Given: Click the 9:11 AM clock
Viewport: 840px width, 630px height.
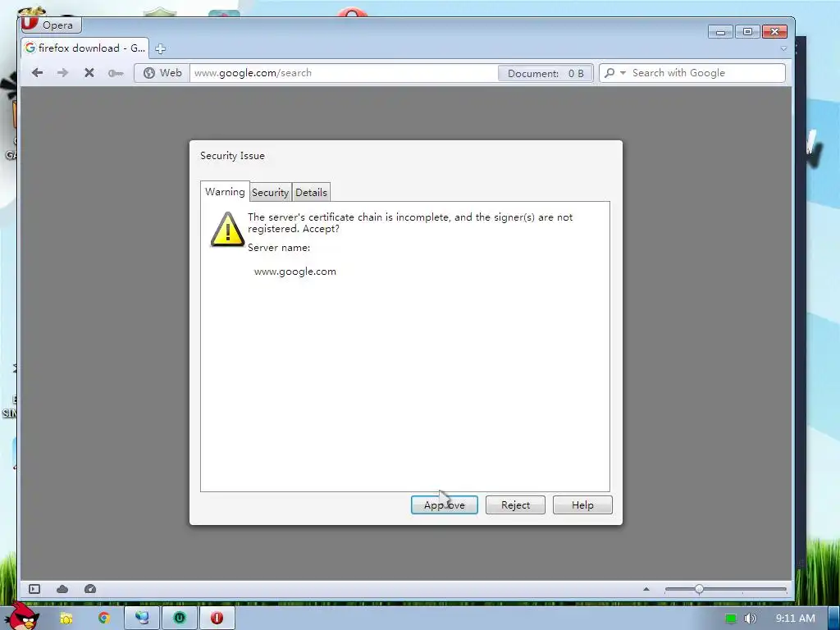Looking at the screenshot, I should [796, 619].
